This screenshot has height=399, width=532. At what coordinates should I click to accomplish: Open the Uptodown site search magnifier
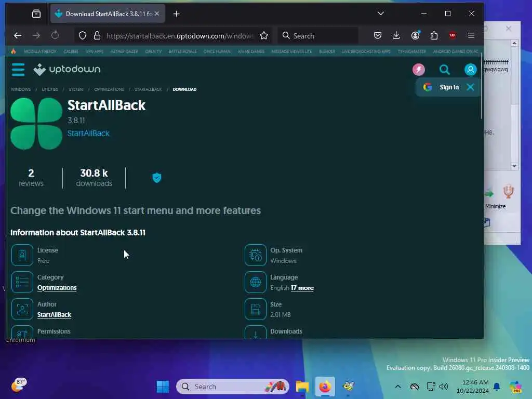click(x=445, y=70)
